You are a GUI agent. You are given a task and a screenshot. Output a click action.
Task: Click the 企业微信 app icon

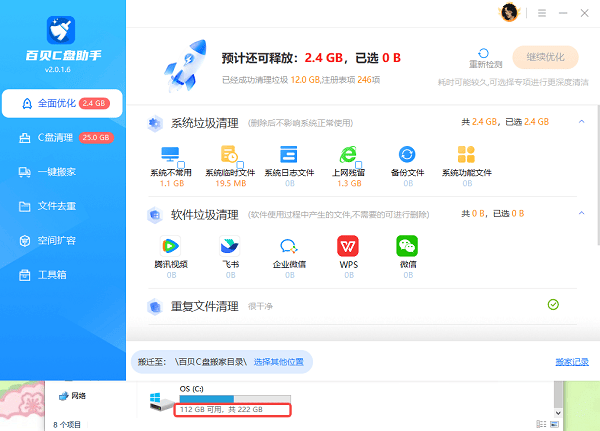[288, 245]
